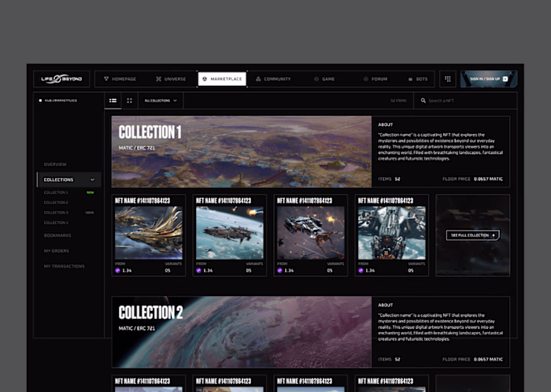Select Collection 4 in sidebar list
551x392 pixels.
click(56, 222)
